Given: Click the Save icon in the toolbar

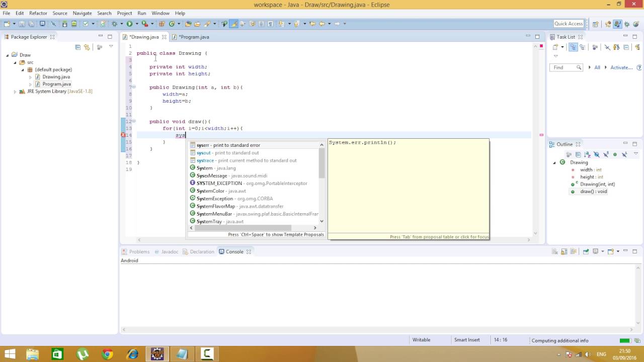Looking at the screenshot, I should point(22,24).
